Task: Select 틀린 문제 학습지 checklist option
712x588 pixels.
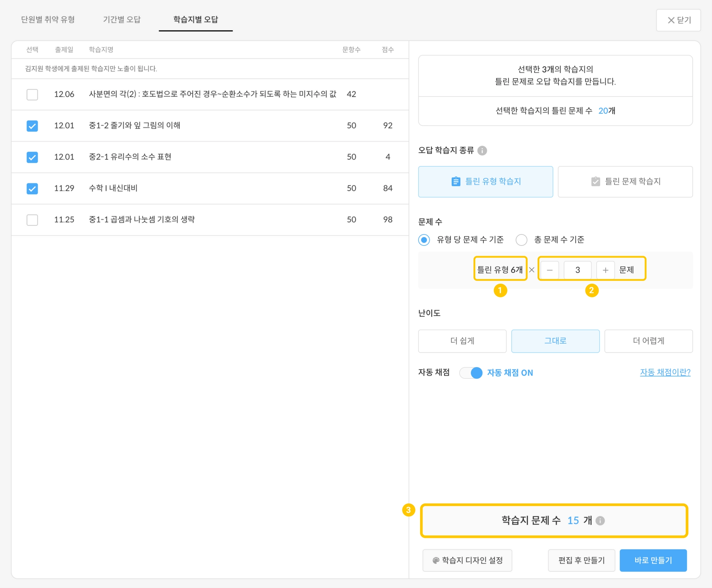Action: coord(625,181)
